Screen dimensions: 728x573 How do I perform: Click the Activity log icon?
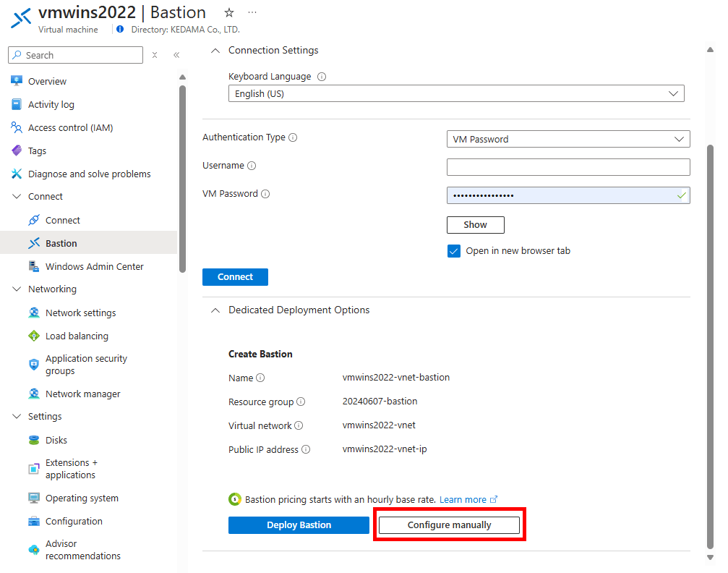click(x=17, y=104)
